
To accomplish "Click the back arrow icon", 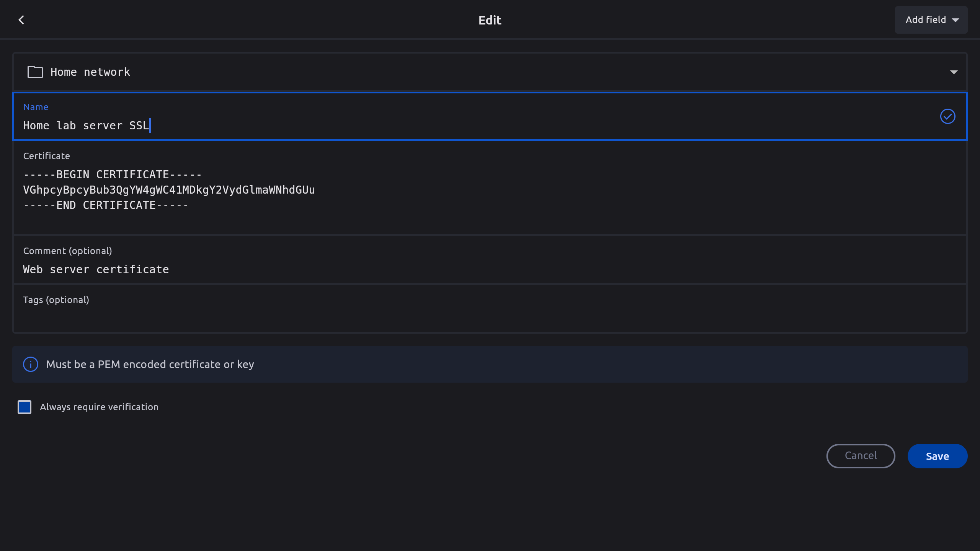I will point(21,20).
